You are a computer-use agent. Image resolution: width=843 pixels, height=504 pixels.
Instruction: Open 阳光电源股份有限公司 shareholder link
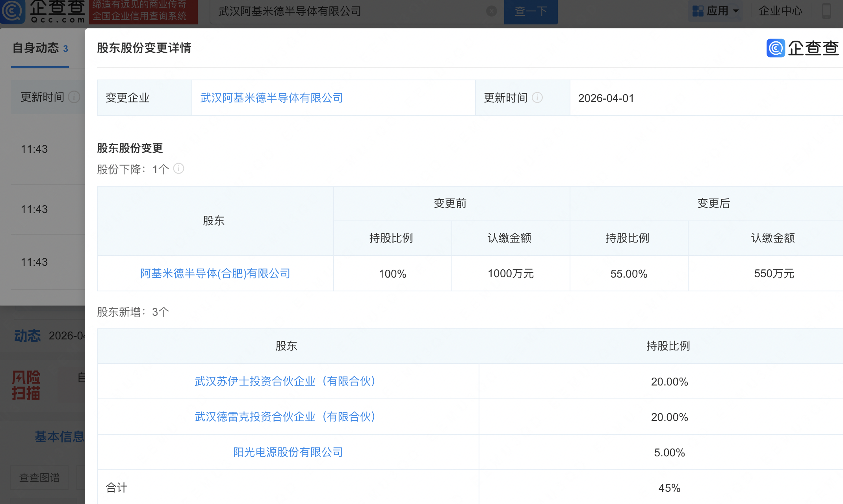(x=288, y=452)
